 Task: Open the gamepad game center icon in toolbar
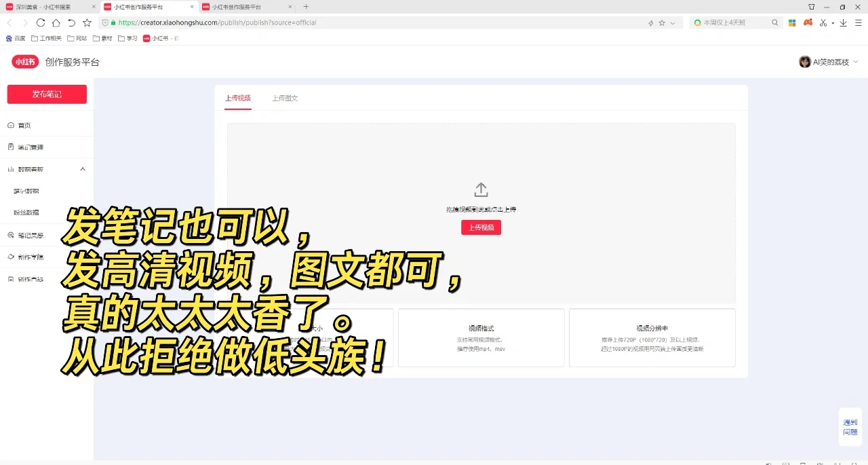(807, 22)
